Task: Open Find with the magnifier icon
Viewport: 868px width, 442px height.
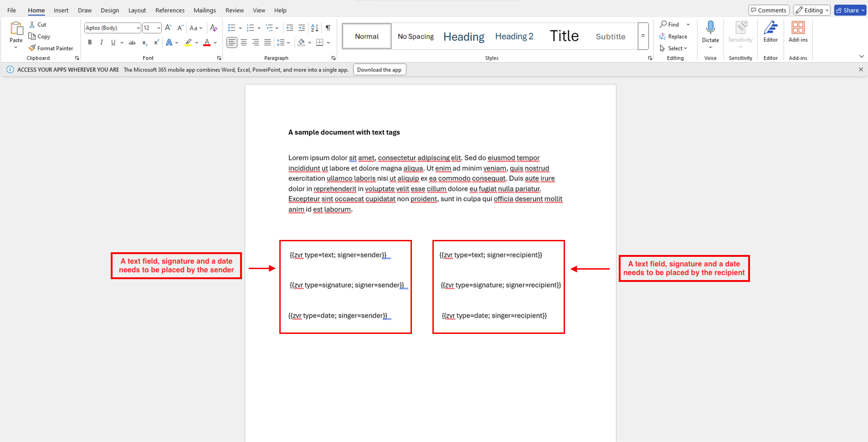Action: click(663, 24)
